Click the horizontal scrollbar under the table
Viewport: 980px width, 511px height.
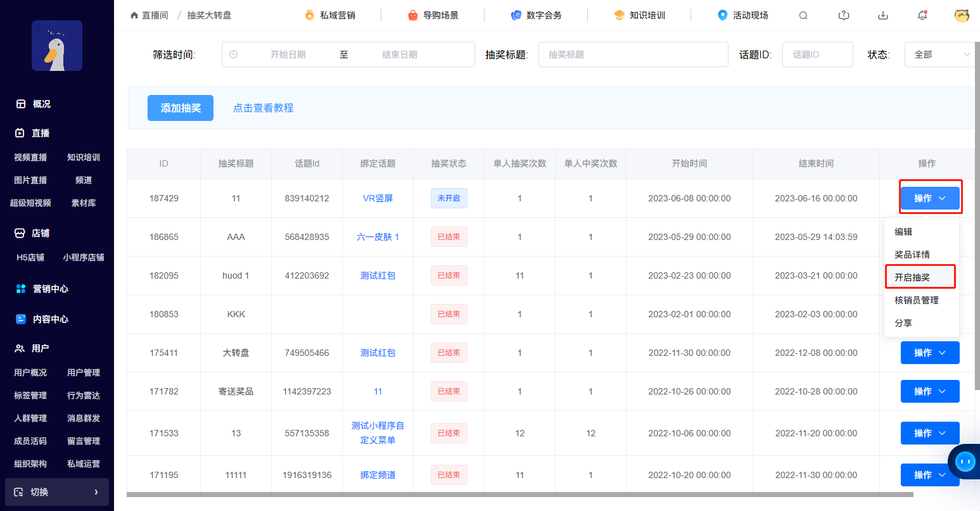[x=519, y=495]
